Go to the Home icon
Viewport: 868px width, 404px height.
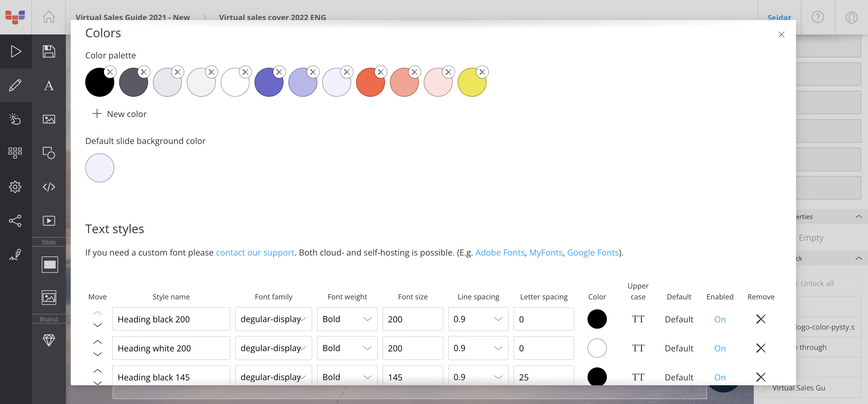(x=49, y=17)
